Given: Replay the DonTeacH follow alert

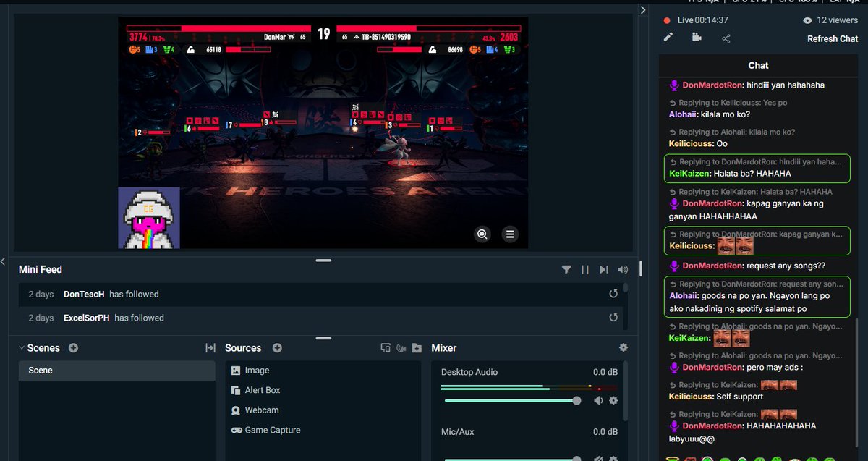Looking at the screenshot, I should point(613,294).
